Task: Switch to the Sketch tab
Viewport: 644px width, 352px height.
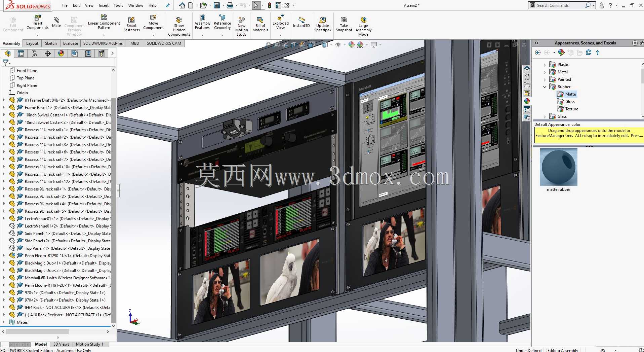Action: click(x=51, y=43)
